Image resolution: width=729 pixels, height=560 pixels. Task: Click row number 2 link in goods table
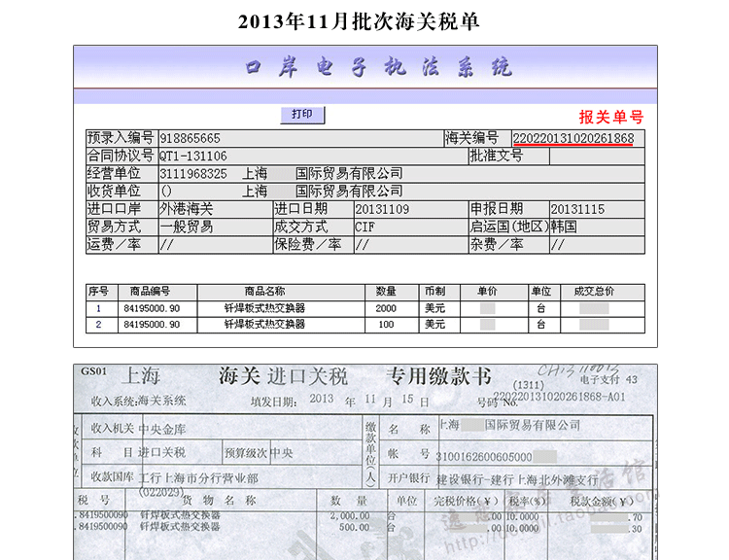[98, 325]
